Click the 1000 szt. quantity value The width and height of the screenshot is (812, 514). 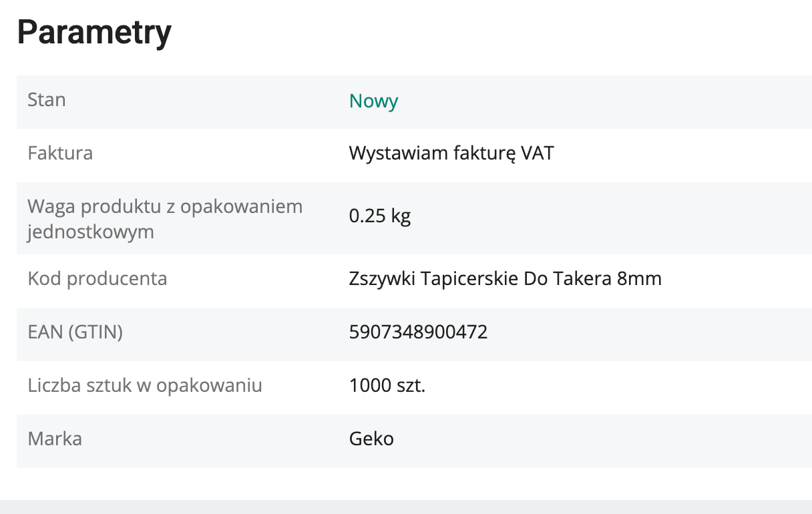coord(387,385)
